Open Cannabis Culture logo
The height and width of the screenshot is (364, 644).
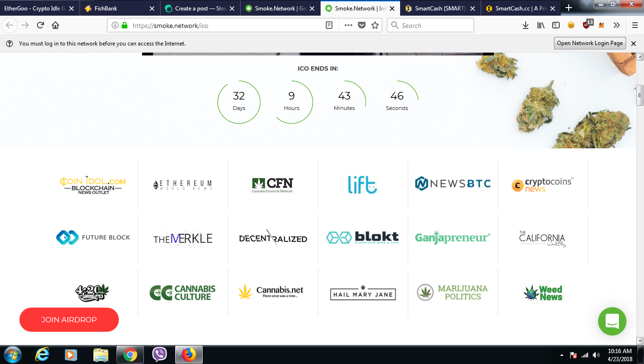coord(183,292)
